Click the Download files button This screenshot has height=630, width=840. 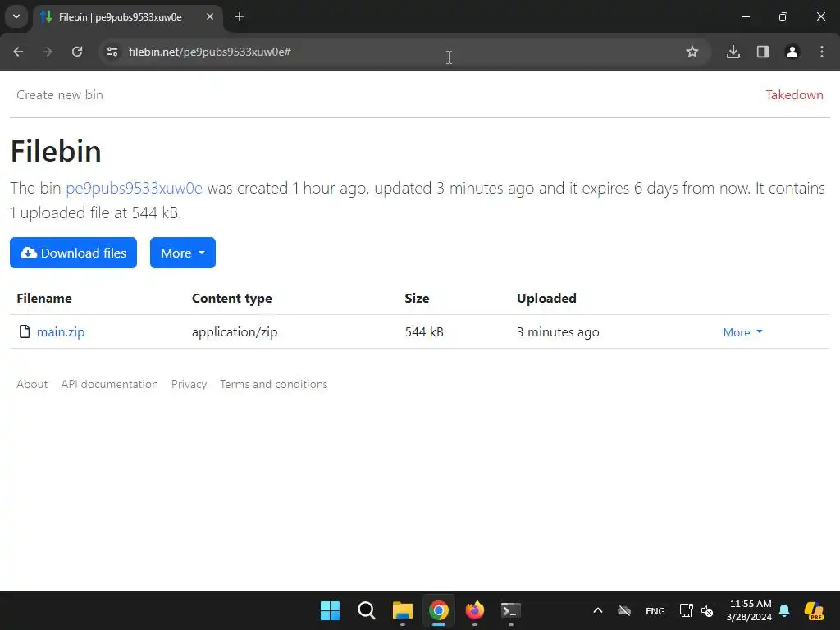pyautogui.click(x=73, y=253)
